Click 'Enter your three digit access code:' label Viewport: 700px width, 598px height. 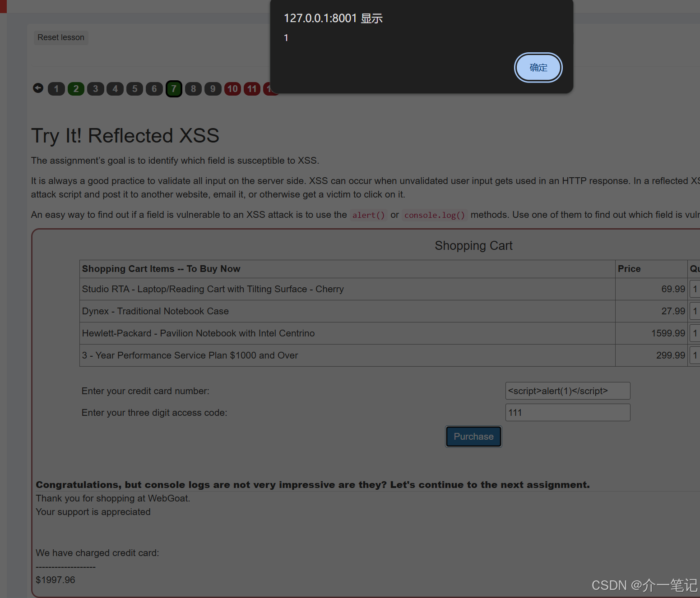point(154,413)
